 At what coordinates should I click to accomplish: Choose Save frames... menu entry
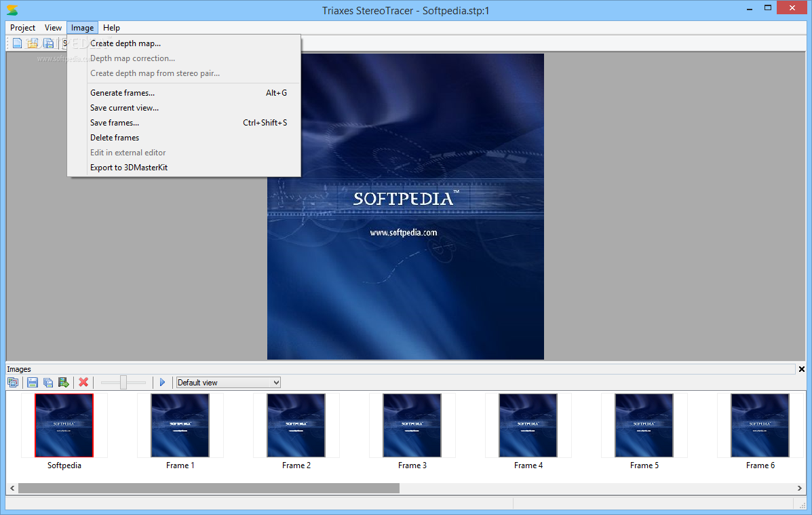[184, 123]
